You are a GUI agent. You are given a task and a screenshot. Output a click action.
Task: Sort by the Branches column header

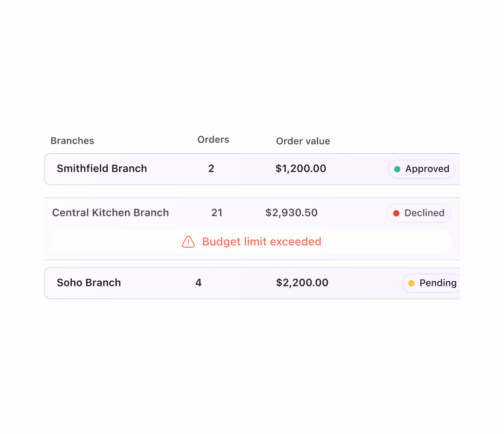coord(72,141)
